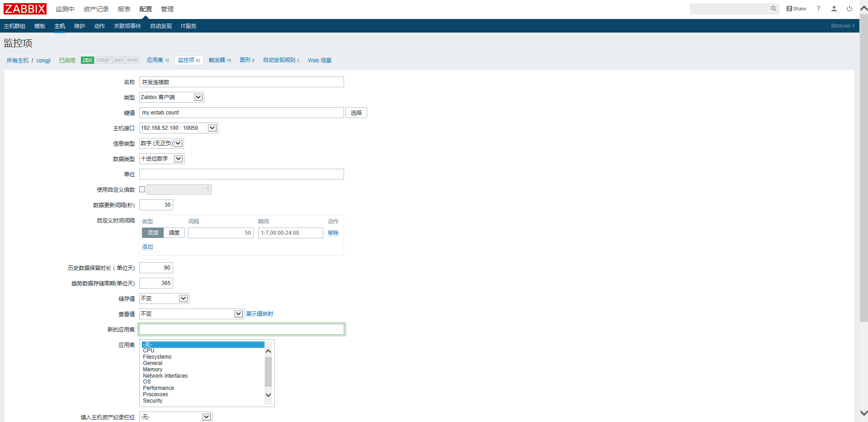Viewport: 868px width, 422px height.
Task: Go to 维护 submenu
Action: [x=80, y=26]
